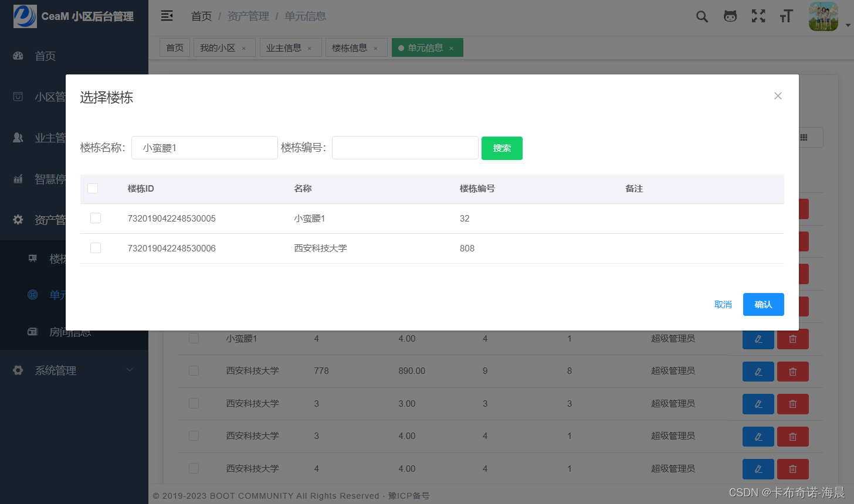Click the green 搜索 button

click(501, 148)
